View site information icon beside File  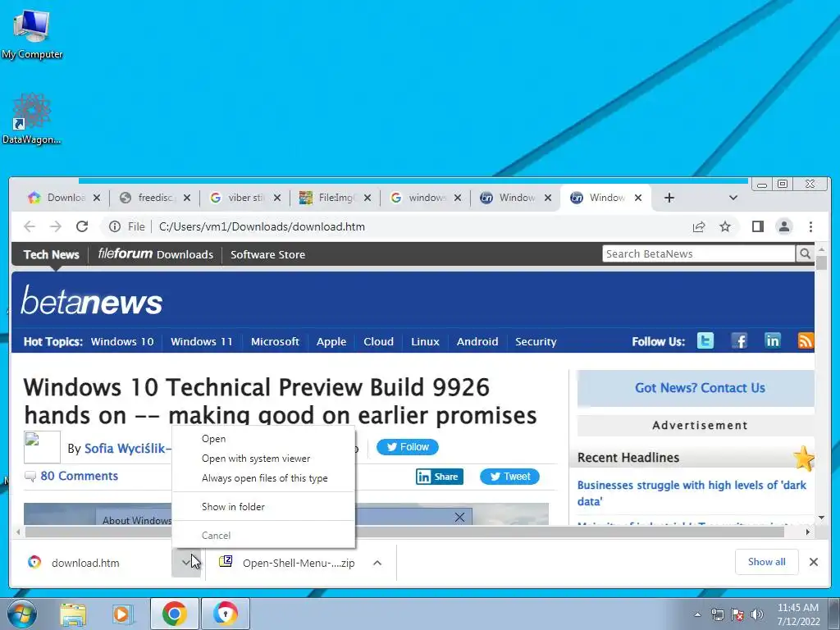115,226
